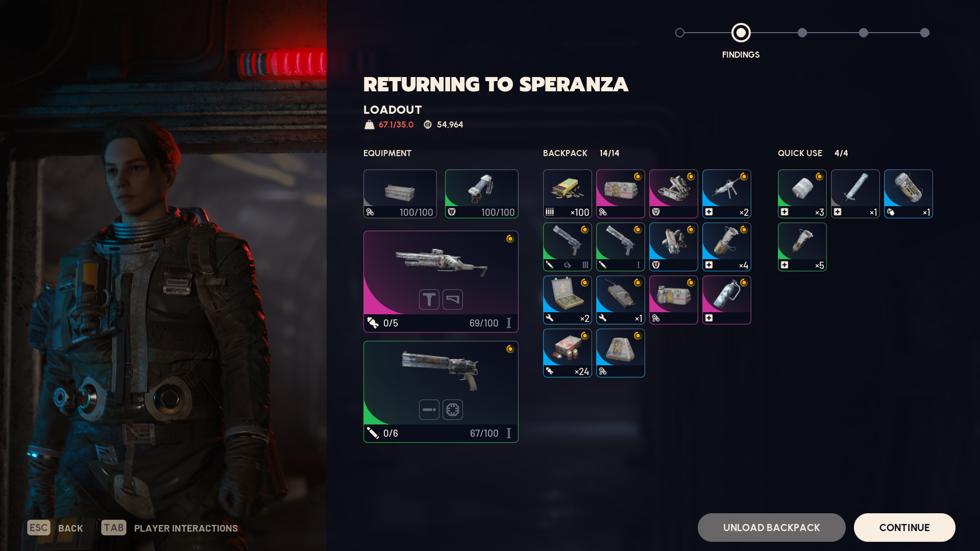Viewport: 980px width, 551px height.
Task: Select the quick use syringe item
Action: point(855,194)
